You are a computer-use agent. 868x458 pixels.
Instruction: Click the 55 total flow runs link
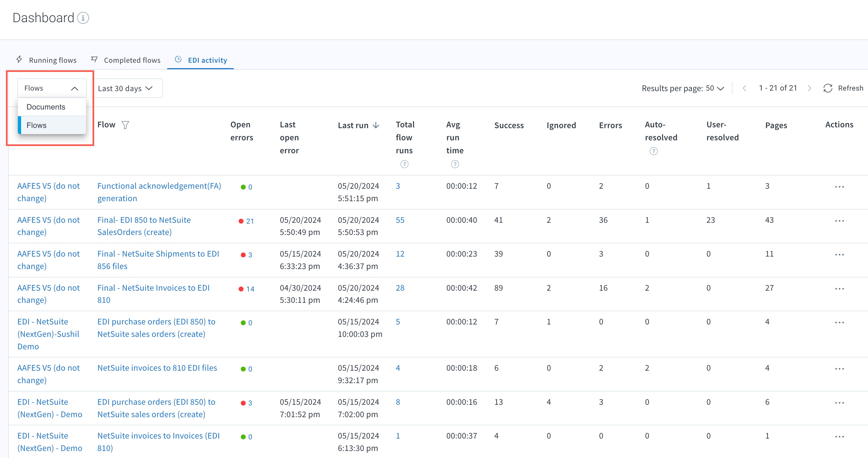point(400,220)
